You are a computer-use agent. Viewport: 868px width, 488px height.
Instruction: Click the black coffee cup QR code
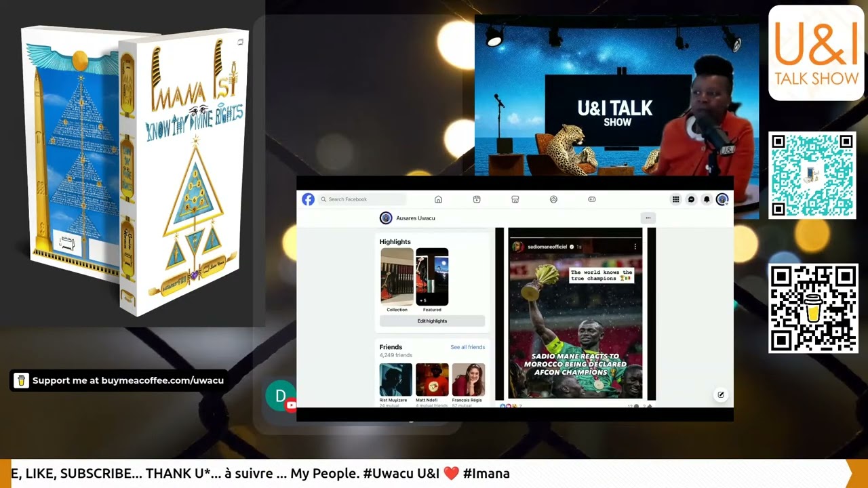coord(813,308)
